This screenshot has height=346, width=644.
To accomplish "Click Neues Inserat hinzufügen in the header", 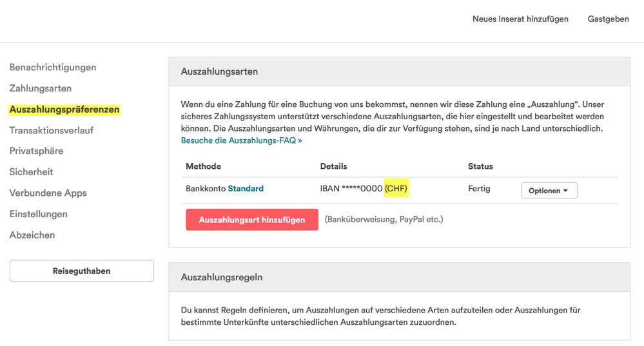I will click(x=520, y=19).
